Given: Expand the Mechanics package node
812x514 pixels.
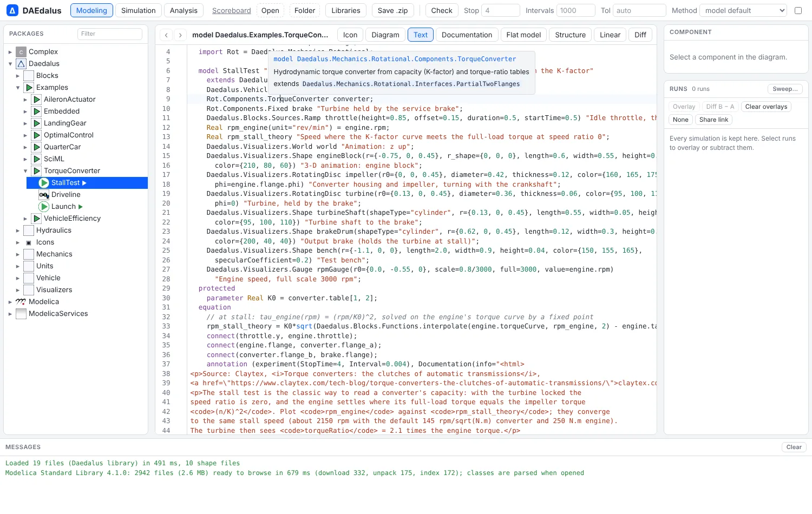Looking at the screenshot, I should 17,254.
